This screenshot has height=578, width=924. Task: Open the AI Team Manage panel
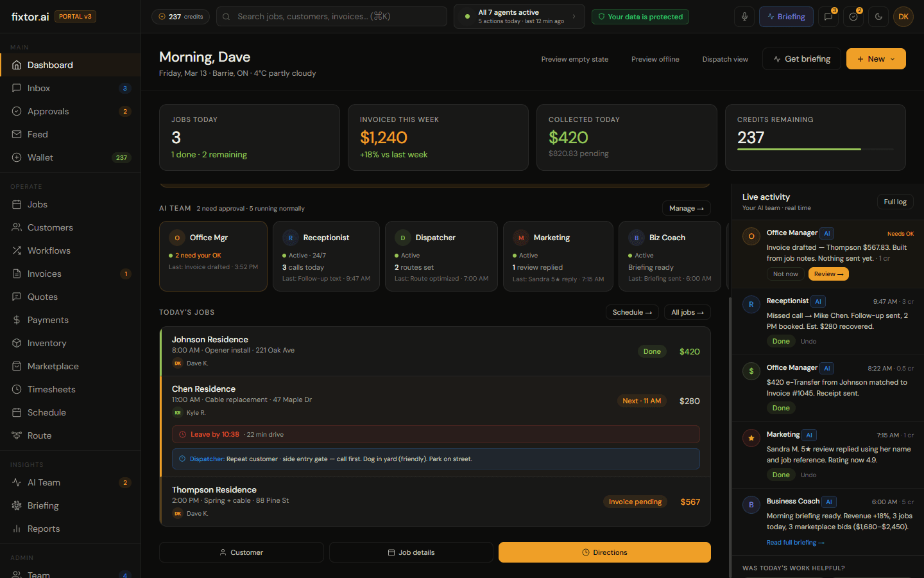click(x=686, y=208)
